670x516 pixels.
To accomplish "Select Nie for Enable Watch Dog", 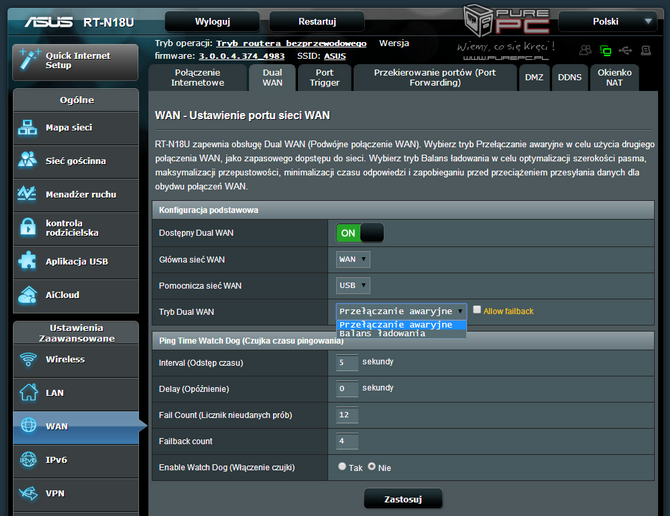I will coord(372,466).
